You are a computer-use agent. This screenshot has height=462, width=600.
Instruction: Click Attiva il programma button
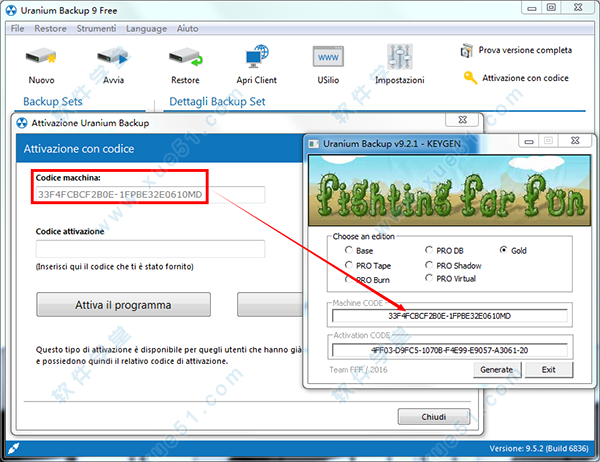coord(123,305)
